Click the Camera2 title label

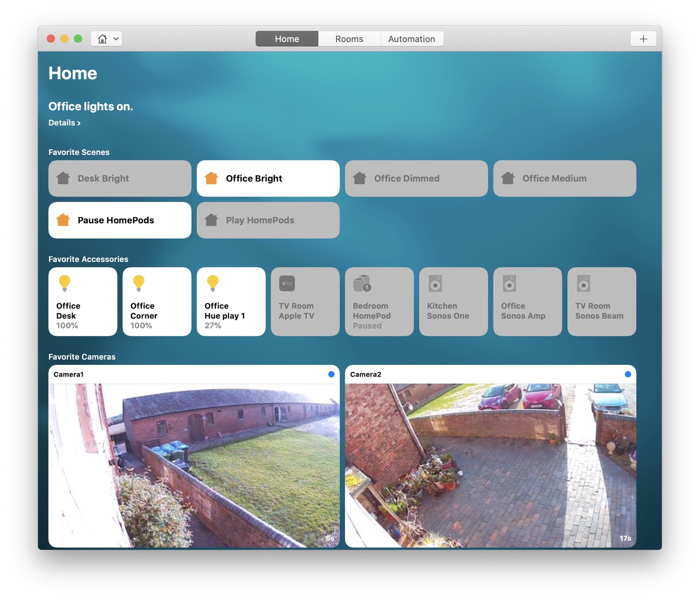pyautogui.click(x=366, y=374)
